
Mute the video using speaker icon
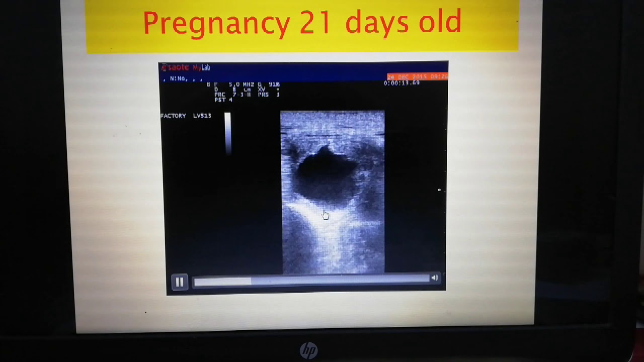pos(435,278)
